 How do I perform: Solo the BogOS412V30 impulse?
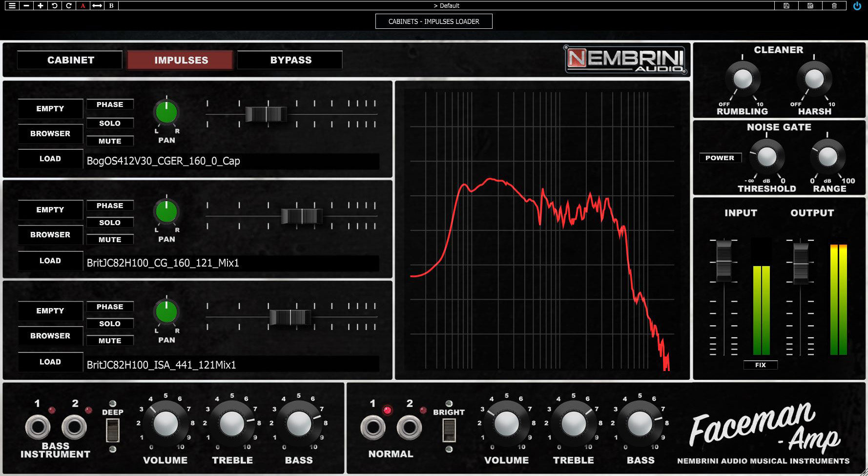point(110,123)
